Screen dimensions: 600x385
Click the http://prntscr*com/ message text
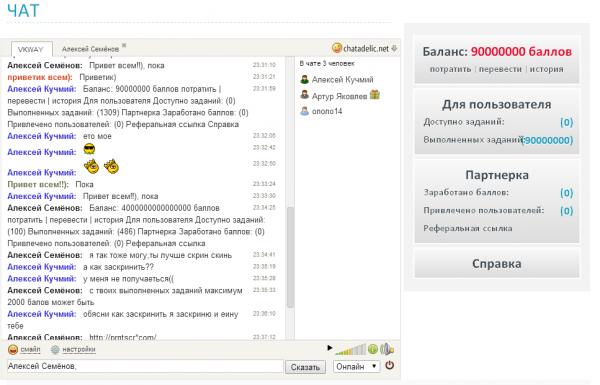click(x=122, y=337)
